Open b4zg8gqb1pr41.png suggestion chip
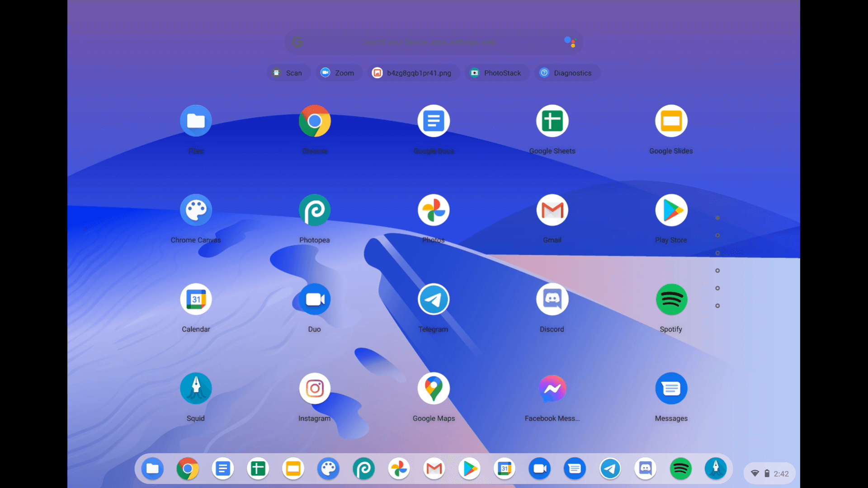This screenshot has width=868, height=488. pos(413,73)
